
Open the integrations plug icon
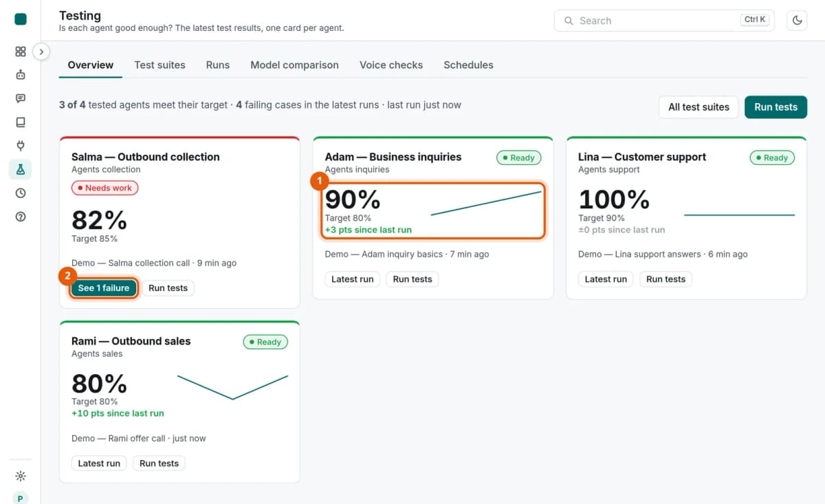pos(21,146)
